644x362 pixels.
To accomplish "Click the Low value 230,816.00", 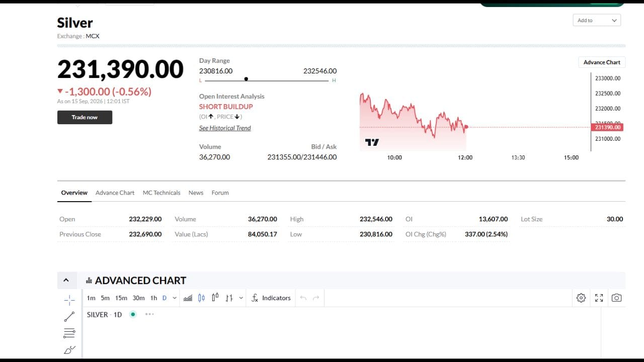I will pos(376,234).
